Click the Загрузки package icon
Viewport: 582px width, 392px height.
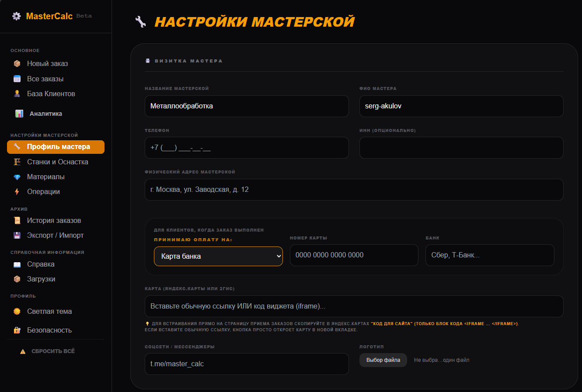click(x=16, y=279)
